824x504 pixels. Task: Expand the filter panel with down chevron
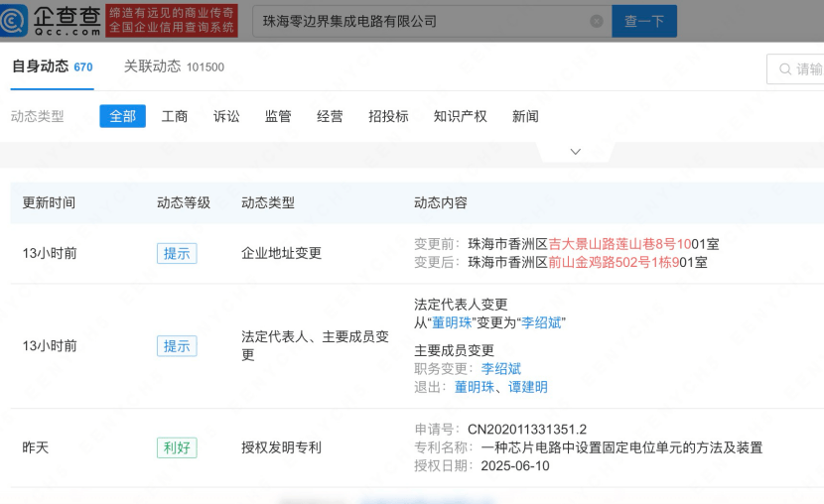[575, 152]
